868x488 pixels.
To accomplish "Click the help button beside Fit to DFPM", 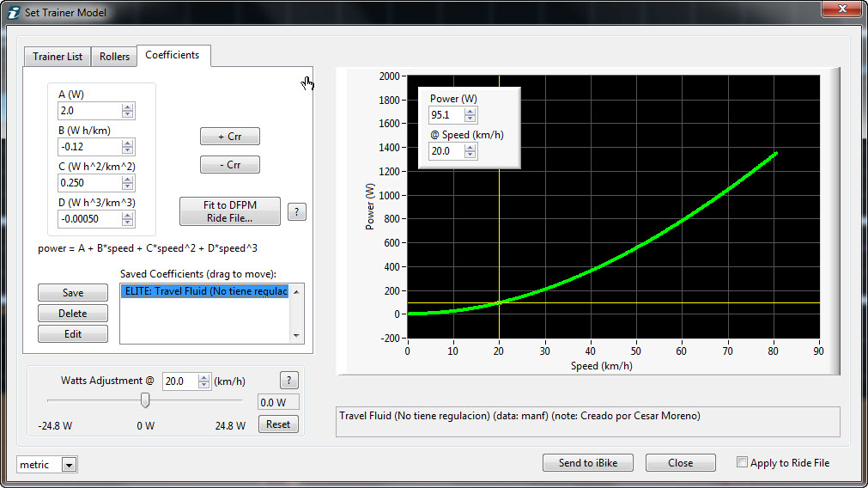I will point(296,212).
